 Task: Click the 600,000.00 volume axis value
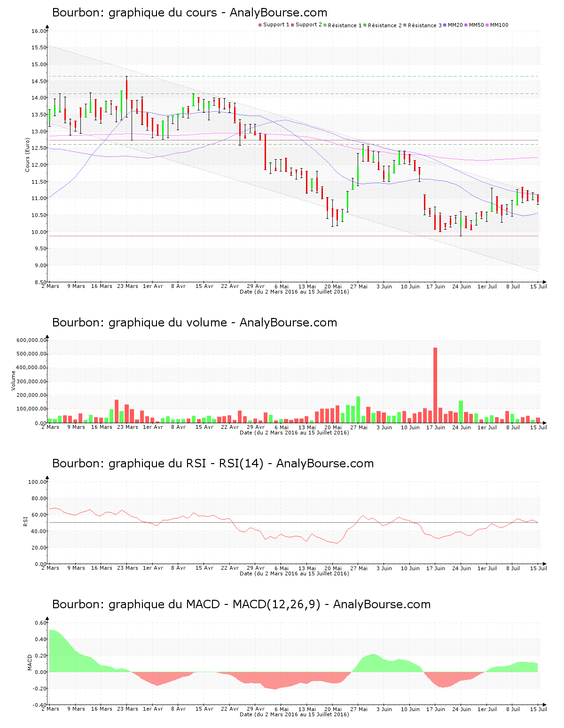(x=31, y=340)
